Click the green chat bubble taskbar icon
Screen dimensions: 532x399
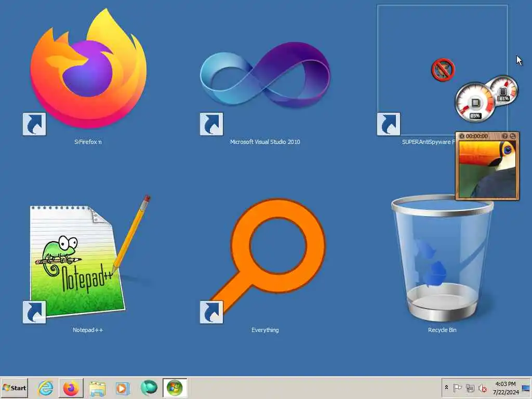(149, 388)
